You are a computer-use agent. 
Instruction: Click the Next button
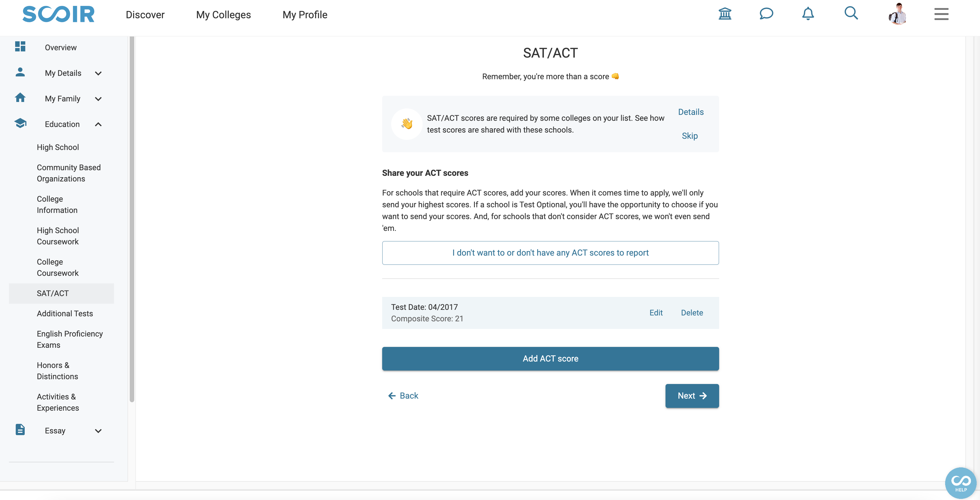(x=692, y=396)
